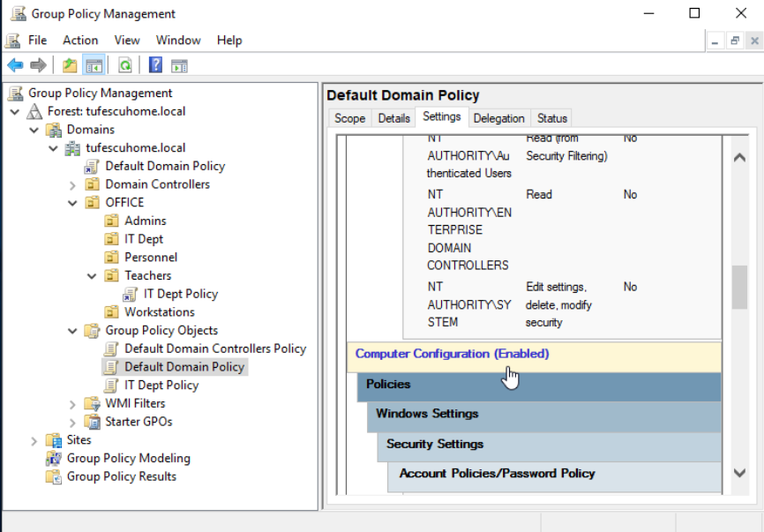Click the Domains folder icon
Viewport: 764px width, 532px height.
pos(54,130)
